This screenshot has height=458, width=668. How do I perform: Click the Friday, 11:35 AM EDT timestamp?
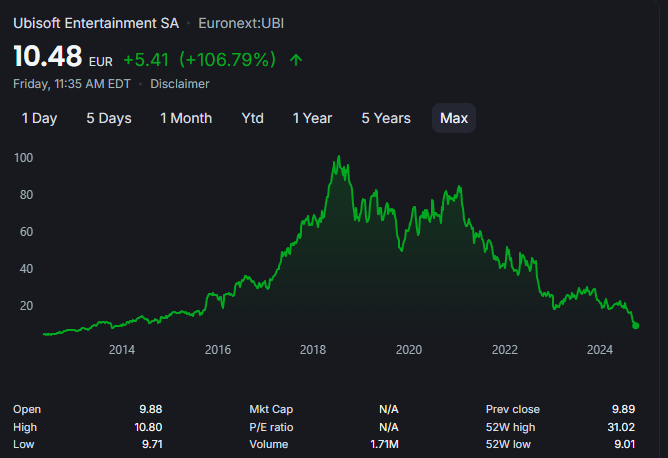click(x=72, y=84)
